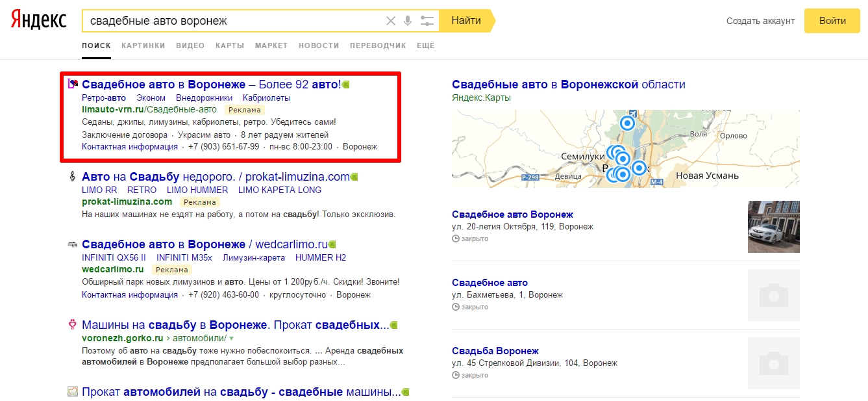Open 'Машины на свадьбу в Воронеже' result

(x=235, y=325)
